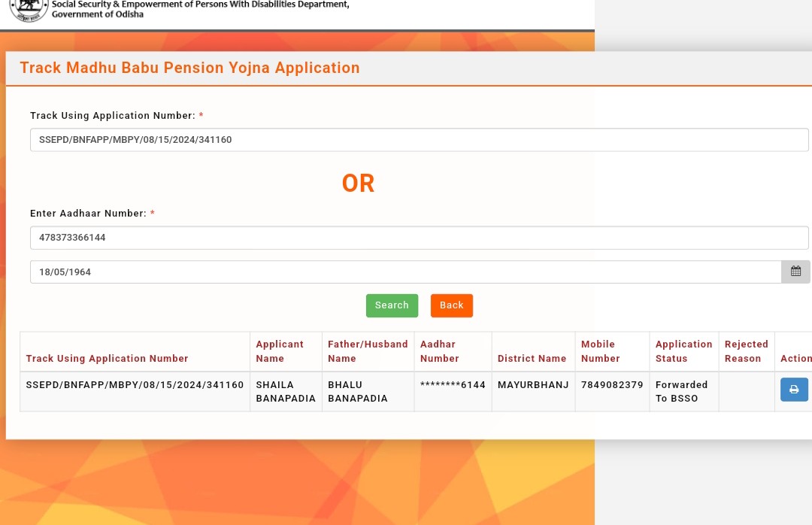Click applicant name SHAILA BANAPADIA
This screenshot has width=812, height=525.
(286, 392)
